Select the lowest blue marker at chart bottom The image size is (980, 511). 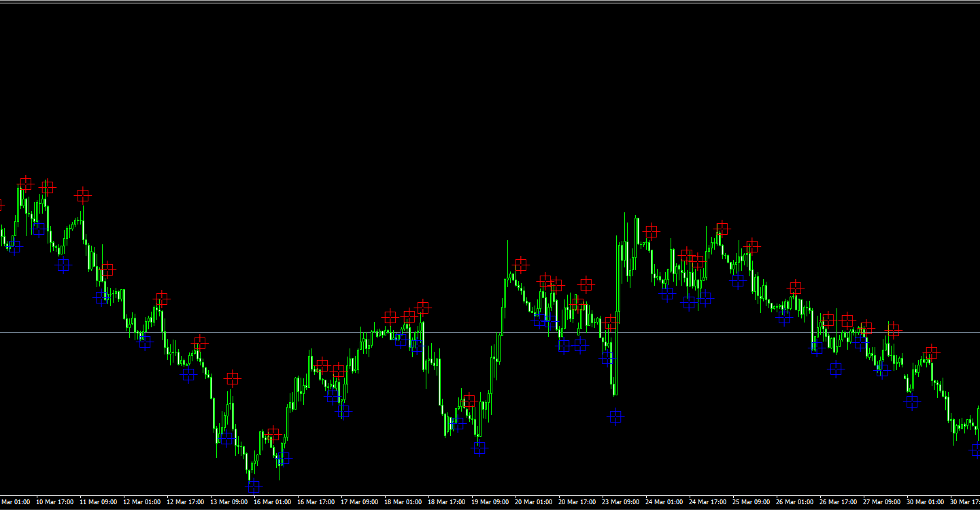[x=254, y=487]
